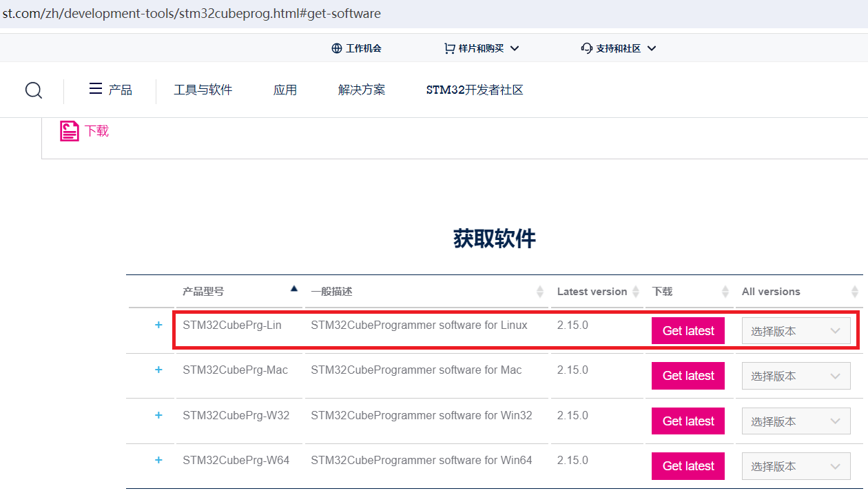Select the STM32CubePrg-Mac cell
Viewport: 868px width, 502px height.
[235, 370]
